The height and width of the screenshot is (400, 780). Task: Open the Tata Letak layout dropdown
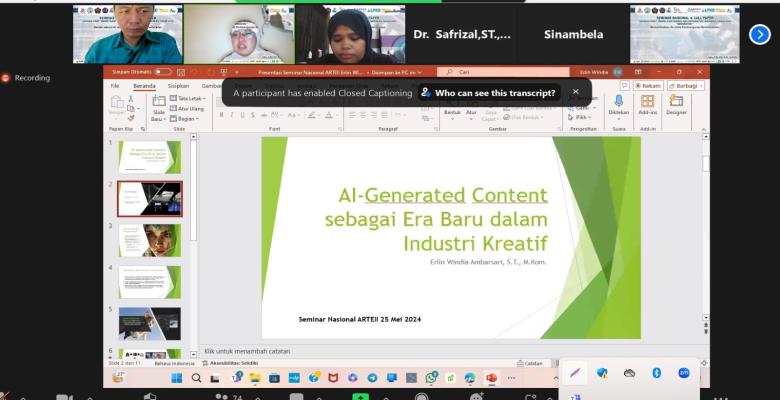tap(189, 99)
